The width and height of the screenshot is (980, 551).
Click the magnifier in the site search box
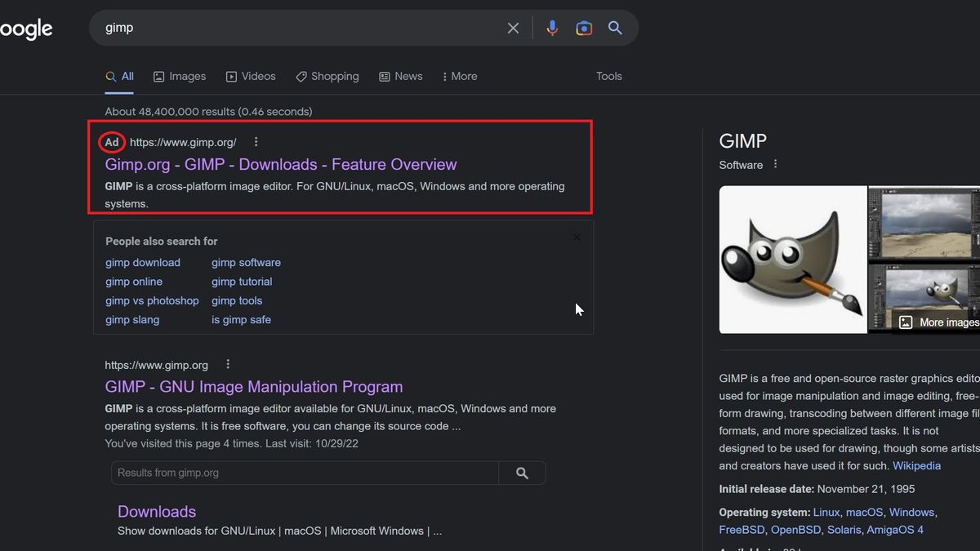(522, 473)
